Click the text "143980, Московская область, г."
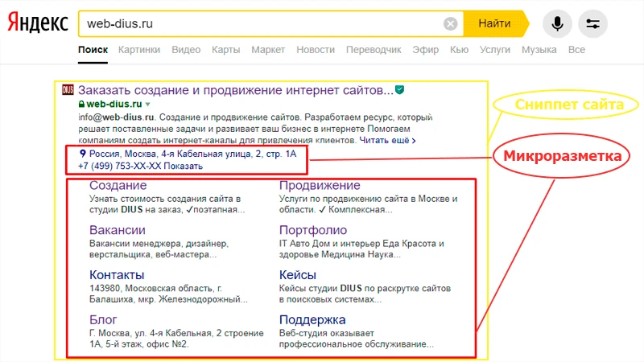This screenshot has width=644, height=362. 155,289
